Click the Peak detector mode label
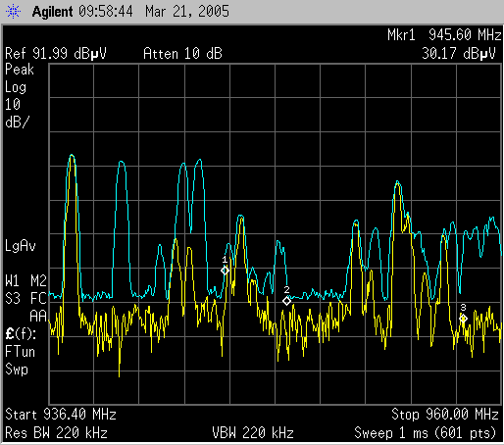The image size is (504, 445). [20, 70]
